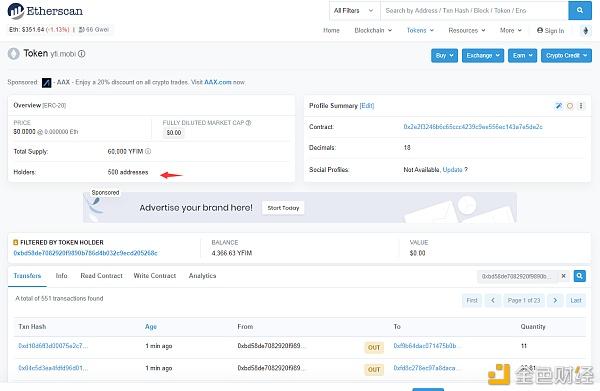Open the Ethereum network icon in navbar
This screenshot has width=600, height=391.
click(585, 31)
